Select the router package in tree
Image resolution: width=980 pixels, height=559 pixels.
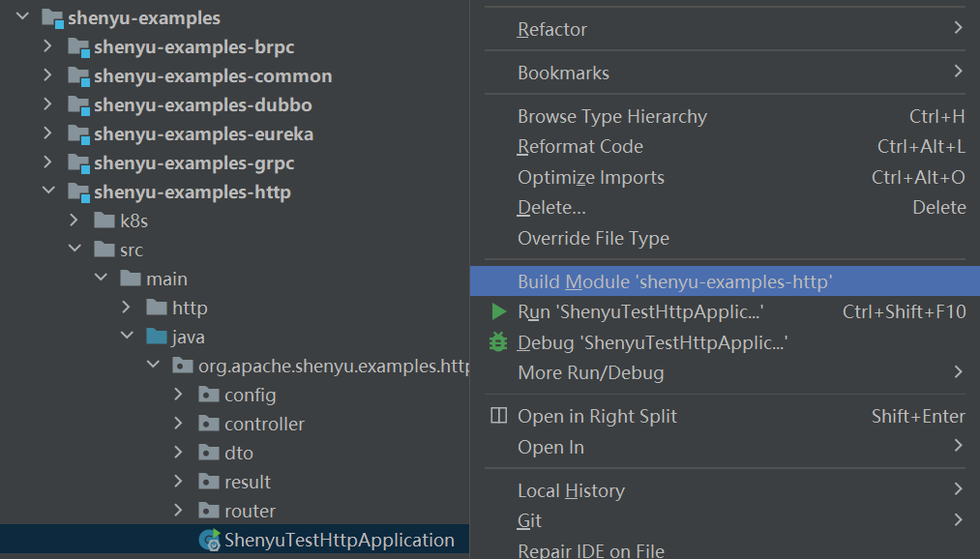pyautogui.click(x=250, y=511)
